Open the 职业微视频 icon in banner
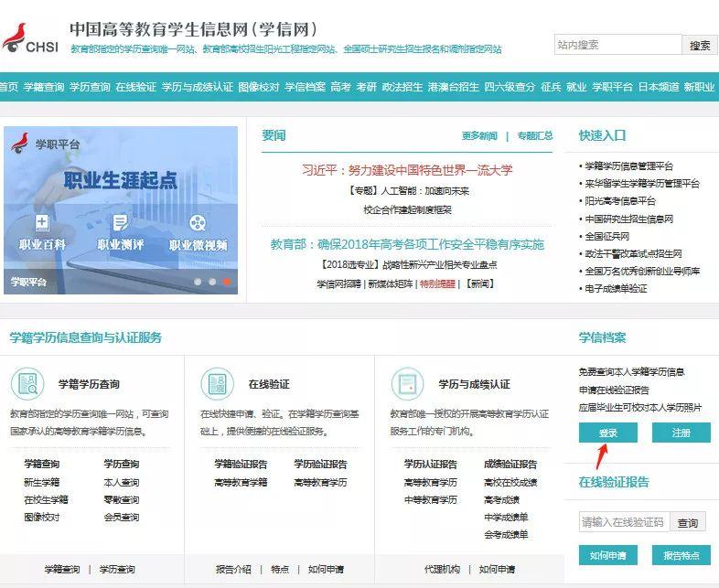The height and width of the screenshot is (588, 719). (198, 222)
